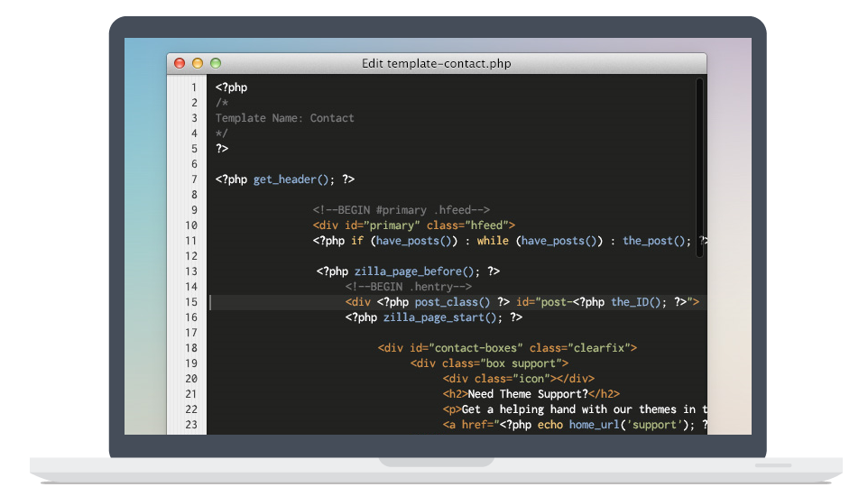Click line number 1 in the gutter
Image resolution: width=868 pixels, height=496 pixels.
(194, 87)
